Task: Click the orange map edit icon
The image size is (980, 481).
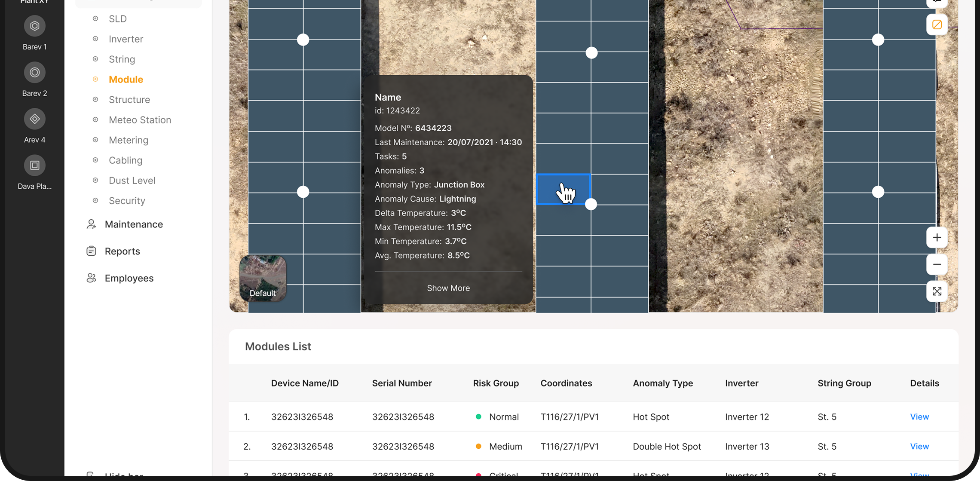Action: [937, 25]
